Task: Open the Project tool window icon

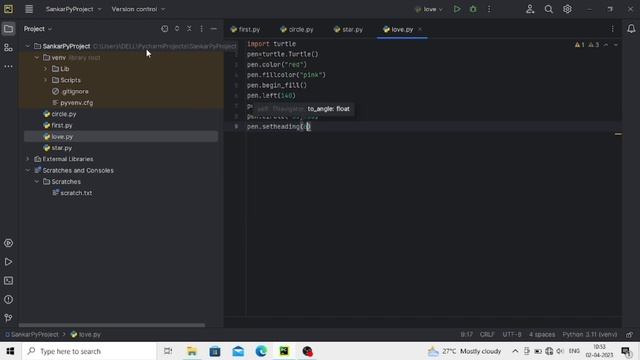Action: click(8, 29)
